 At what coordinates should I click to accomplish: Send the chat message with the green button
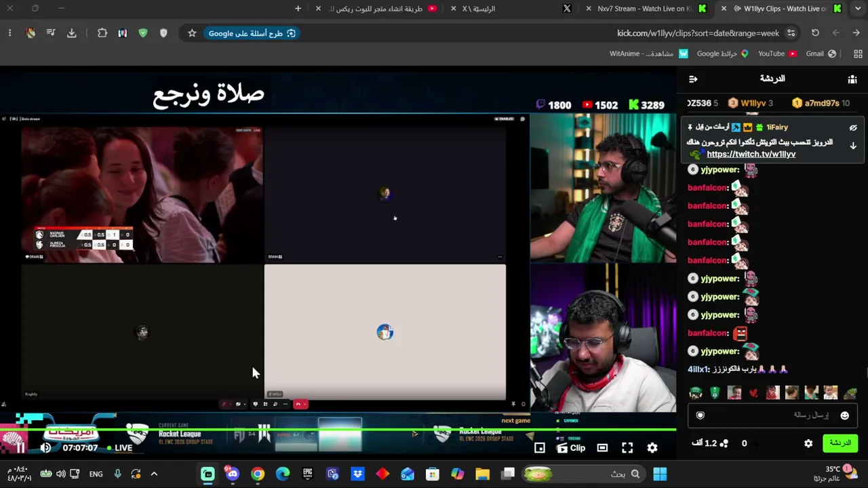pyautogui.click(x=840, y=443)
